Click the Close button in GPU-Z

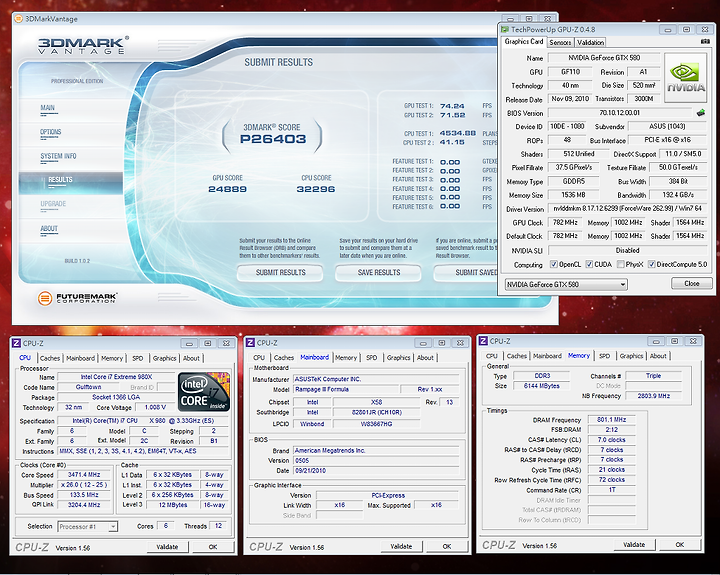692,283
